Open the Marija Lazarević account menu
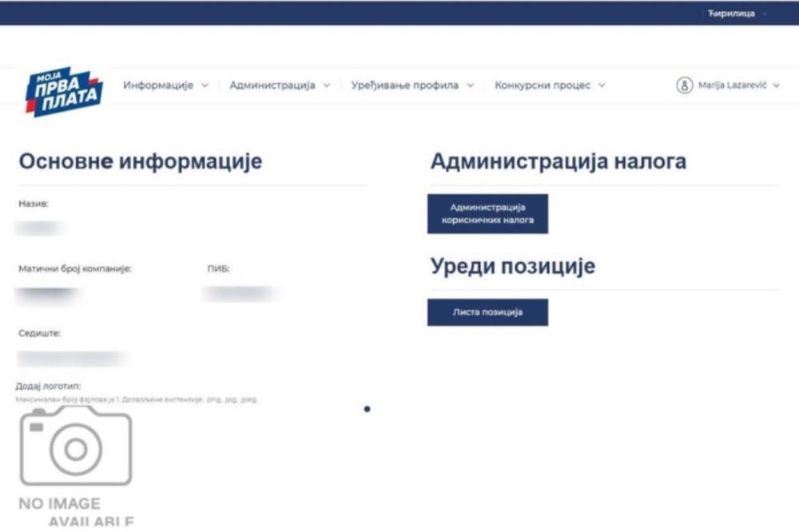 (x=731, y=83)
